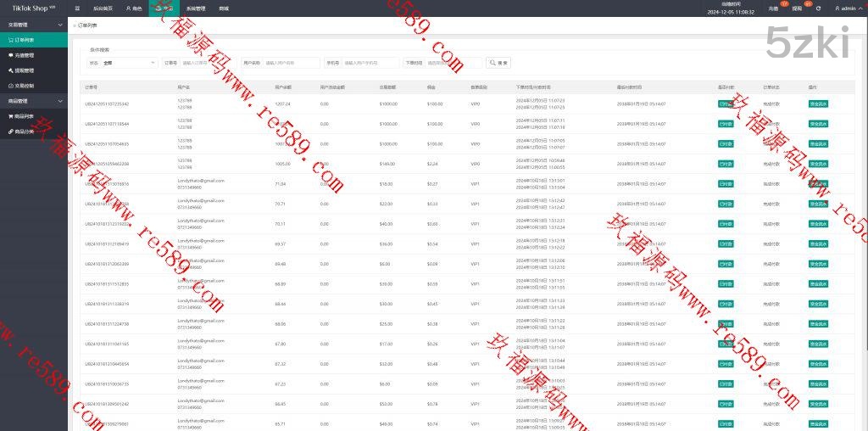The height and width of the screenshot is (431, 868).
Task: Focus the 手机号 search input
Action: [370, 63]
